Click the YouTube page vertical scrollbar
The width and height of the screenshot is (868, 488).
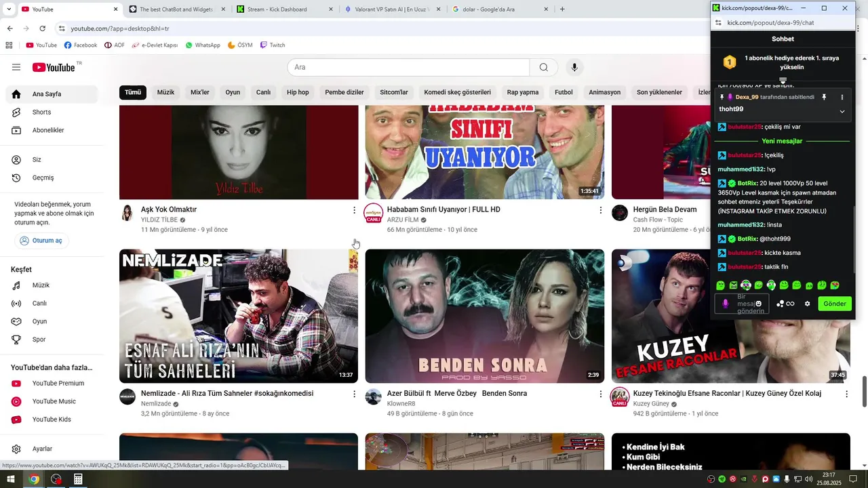click(864, 390)
